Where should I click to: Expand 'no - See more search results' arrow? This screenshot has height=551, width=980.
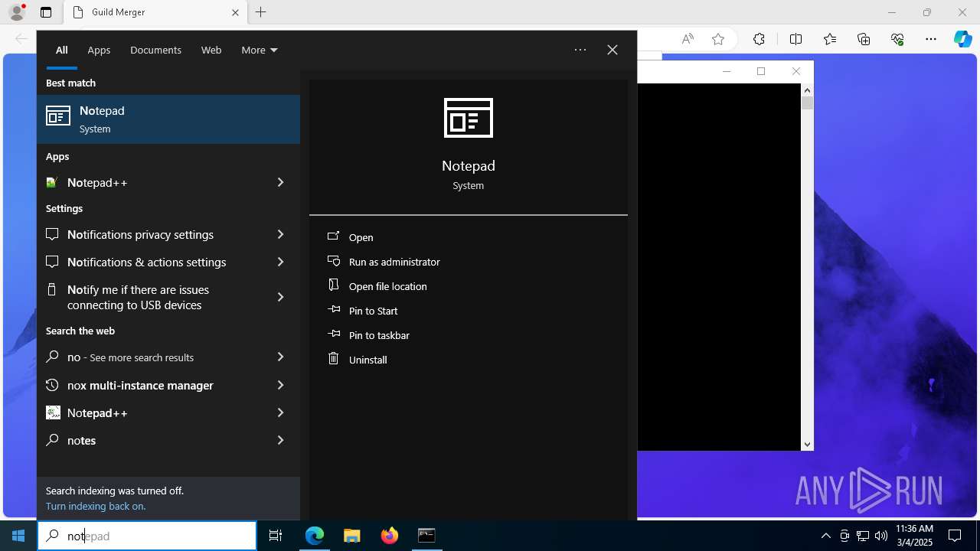[280, 357]
